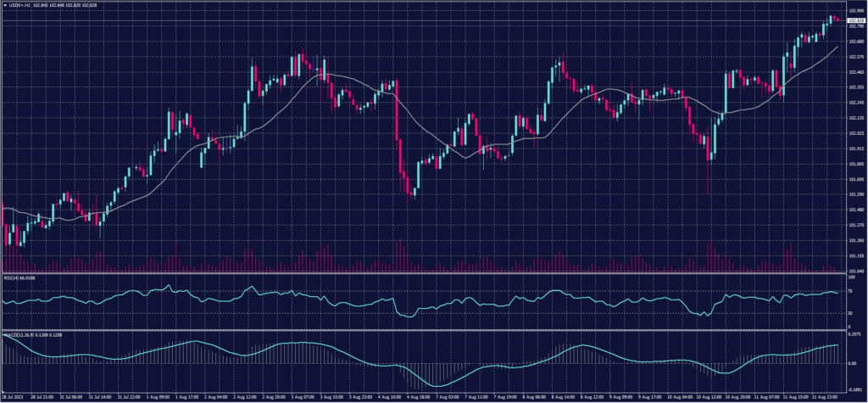Viewport: 868px width, 403px height.
Task: Click the 1 Aug 09:00 time label
Action: point(159,396)
